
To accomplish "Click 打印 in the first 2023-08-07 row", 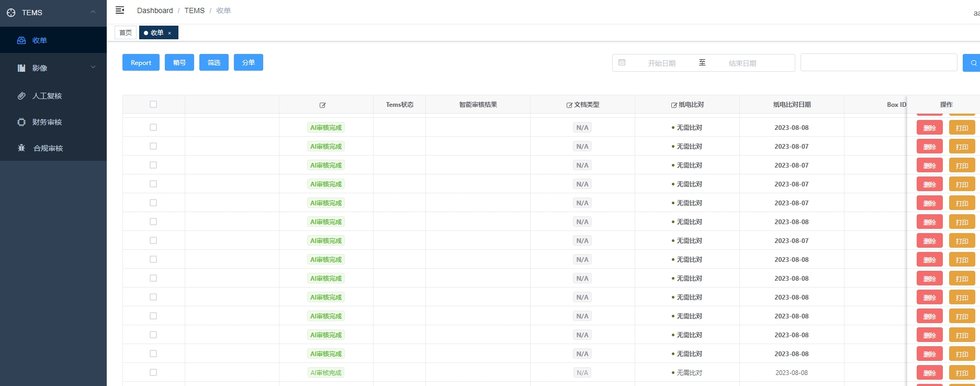I will [962, 147].
